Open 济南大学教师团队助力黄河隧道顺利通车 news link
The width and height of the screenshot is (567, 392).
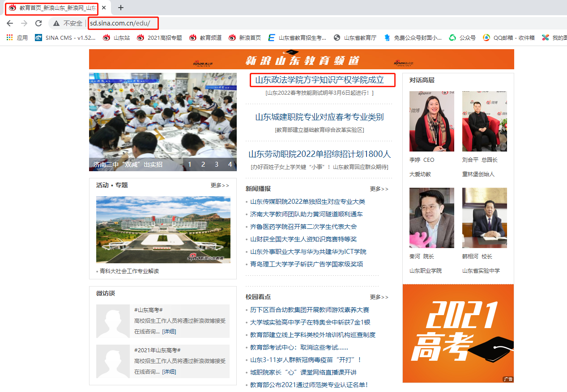(307, 214)
